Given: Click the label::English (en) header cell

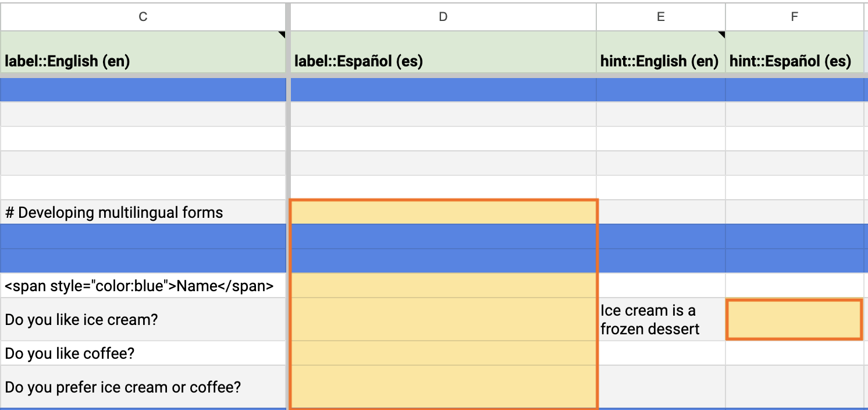Looking at the screenshot, I should point(143,52).
